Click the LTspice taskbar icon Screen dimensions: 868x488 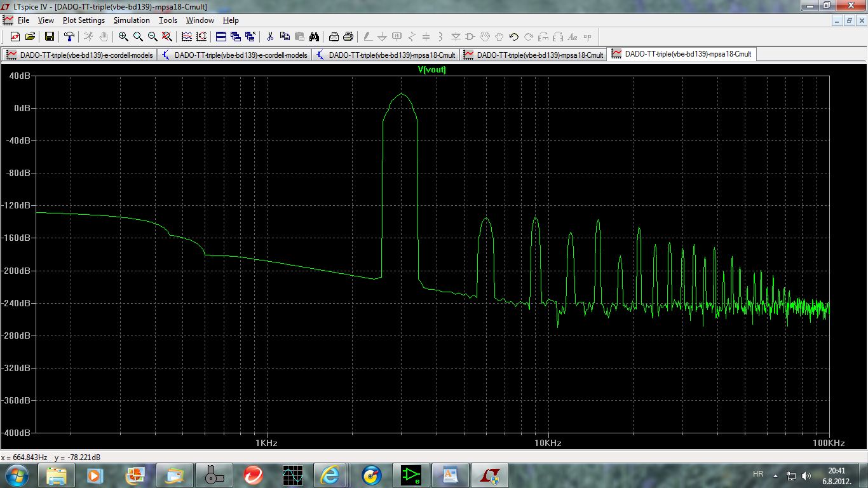pos(490,475)
